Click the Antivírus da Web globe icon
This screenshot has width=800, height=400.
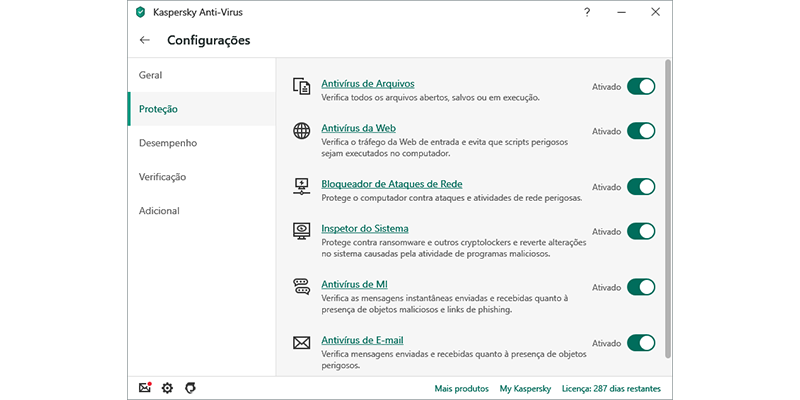click(301, 131)
